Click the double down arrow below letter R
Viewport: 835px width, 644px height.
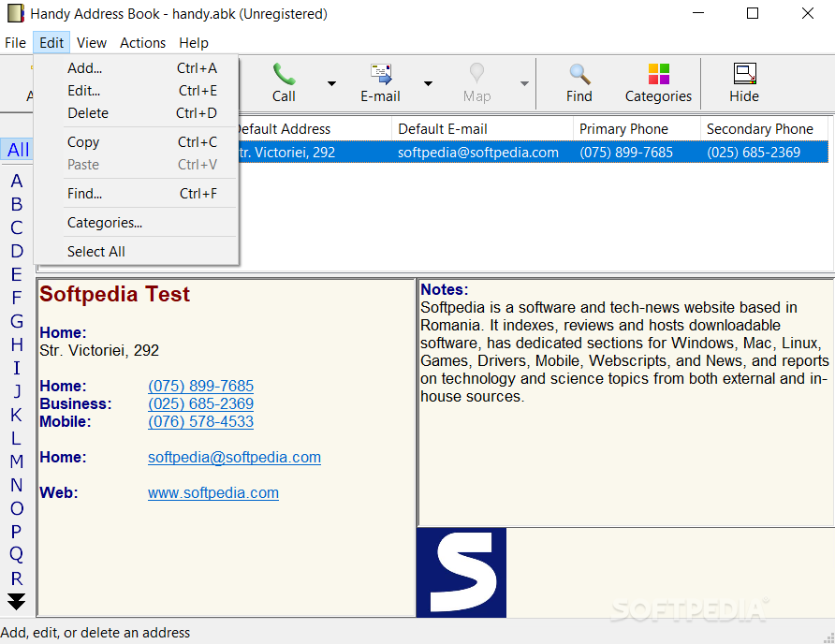[17, 601]
